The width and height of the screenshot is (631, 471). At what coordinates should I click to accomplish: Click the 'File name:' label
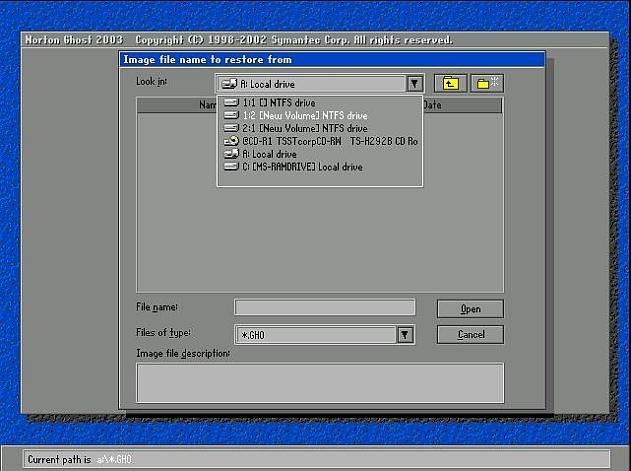(157, 307)
